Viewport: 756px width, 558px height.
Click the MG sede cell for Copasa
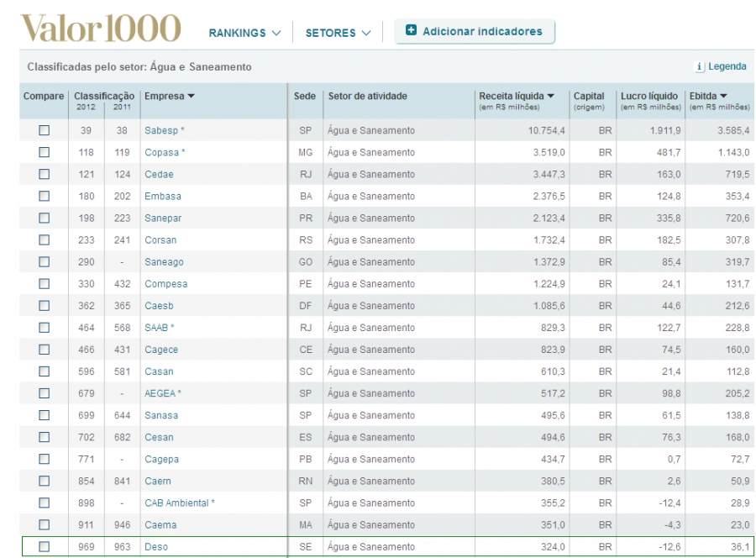coord(305,152)
